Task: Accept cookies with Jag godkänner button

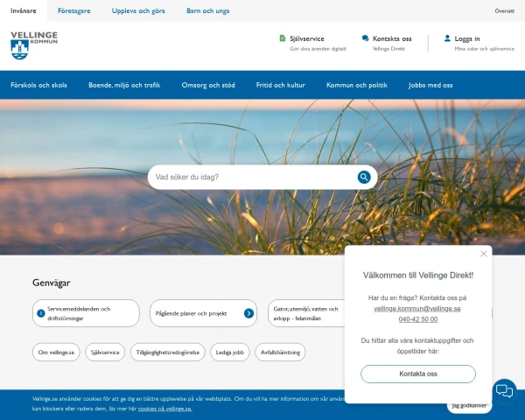Action: click(x=469, y=406)
